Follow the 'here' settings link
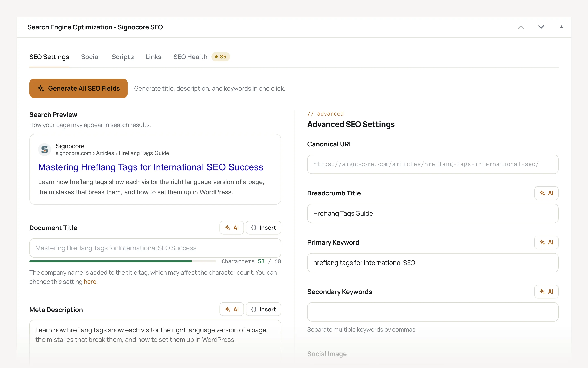This screenshot has height=368, width=588. coord(90,282)
